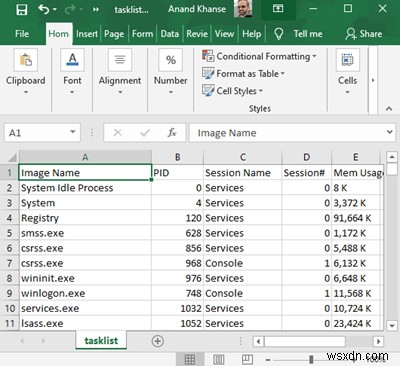Click the Insert Function fx icon
Viewport: 400px width, 366px height.
click(x=172, y=133)
